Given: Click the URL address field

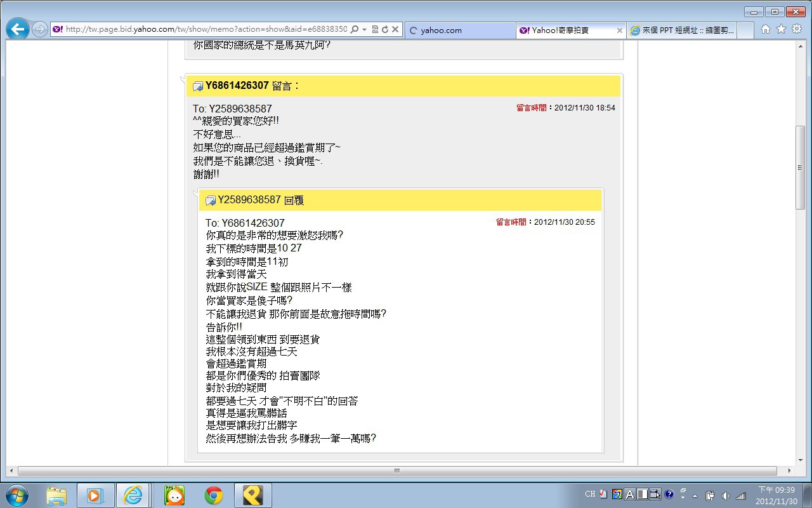Looking at the screenshot, I should 203,29.
